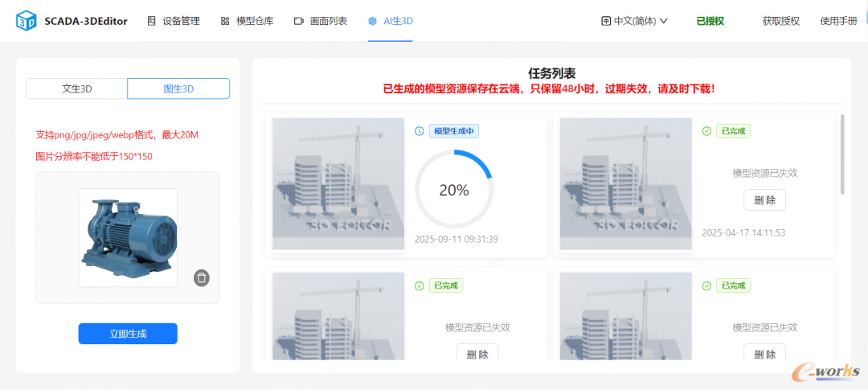The width and height of the screenshot is (868, 390).
Task: Click the 20% circular progress indicator
Action: pyautogui.click(x=454, y=190)
